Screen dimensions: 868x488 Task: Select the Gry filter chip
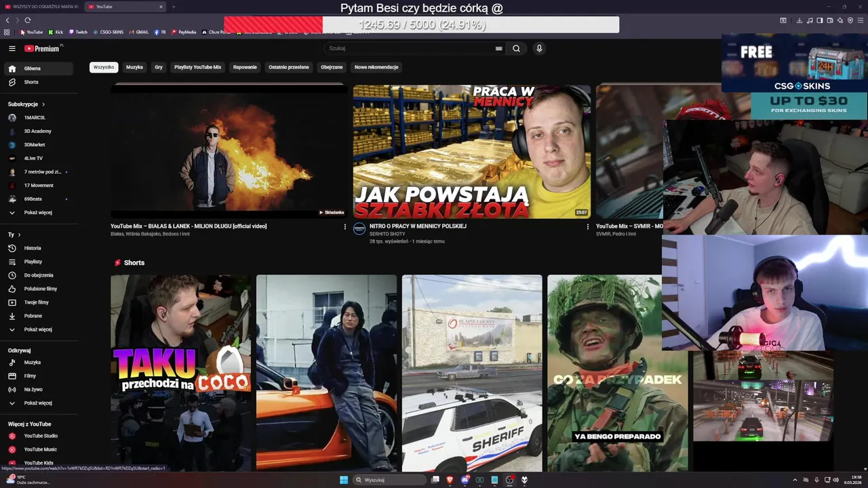159,67
